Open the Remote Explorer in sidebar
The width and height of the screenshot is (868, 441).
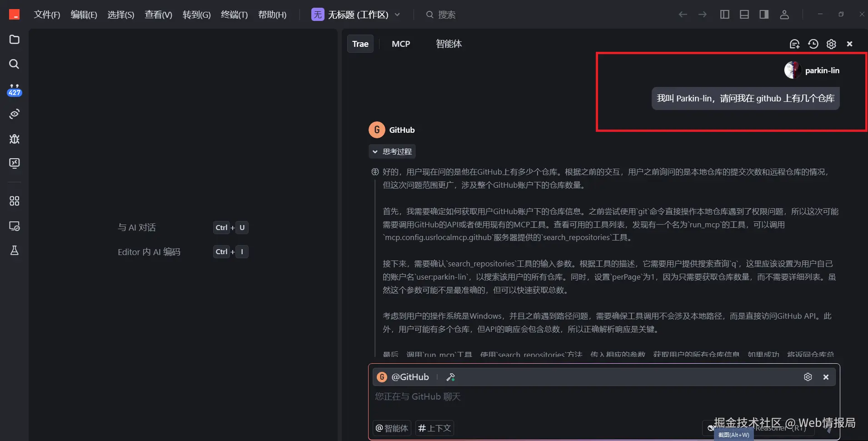coord(14,226)
